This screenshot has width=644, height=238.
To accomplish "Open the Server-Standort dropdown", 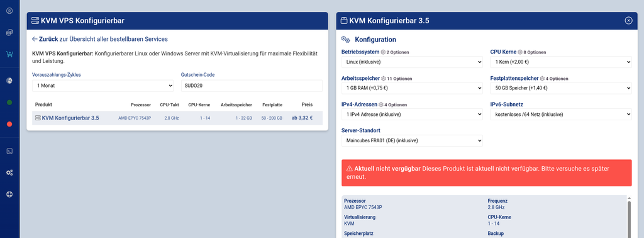I will tap(412, 140).
